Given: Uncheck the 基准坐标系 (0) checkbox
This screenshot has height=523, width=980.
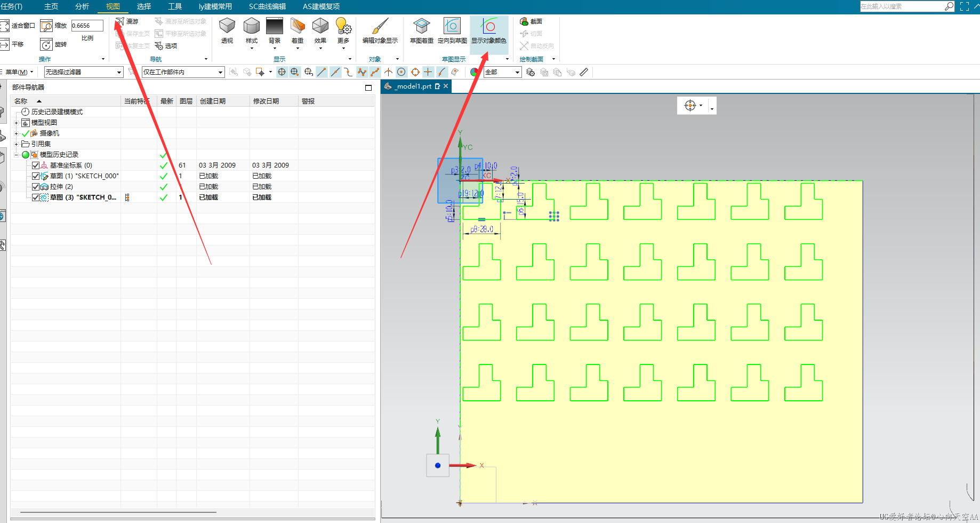Looking at the screenshot, I should click(x=36, y=165).
